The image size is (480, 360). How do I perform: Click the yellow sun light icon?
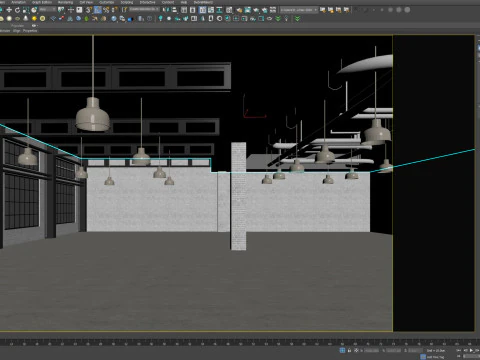(x=34, y=18)
